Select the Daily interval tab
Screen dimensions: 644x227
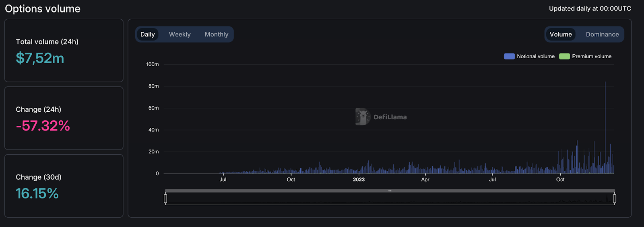[x=148, y=35]
